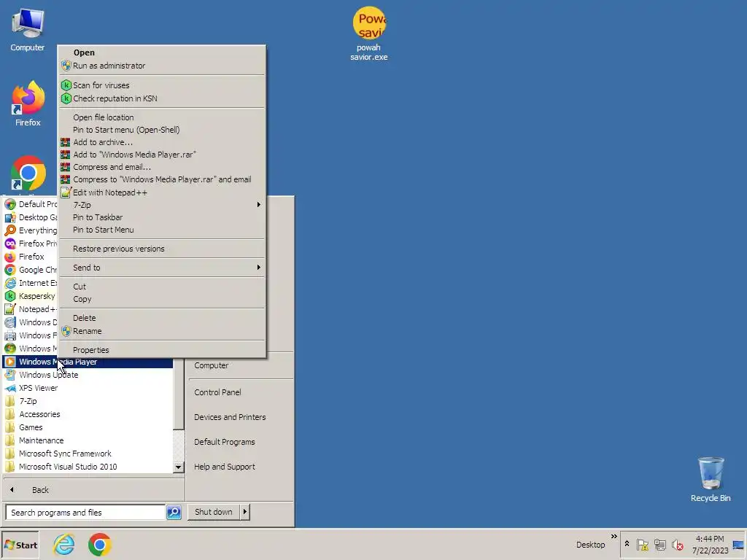Select the powah savior.exe desktop icon
The image size is (747, 560).
pos(368,34)
